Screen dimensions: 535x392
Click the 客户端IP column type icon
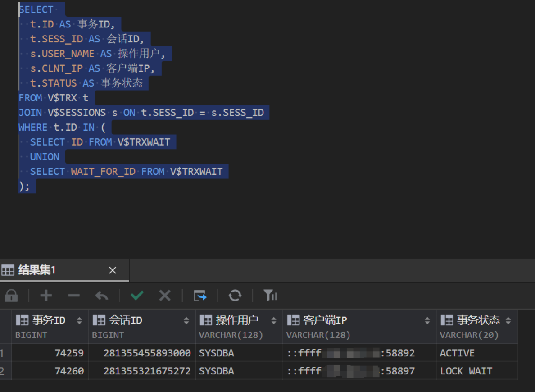pyautogui.click(x=293, y=320)
